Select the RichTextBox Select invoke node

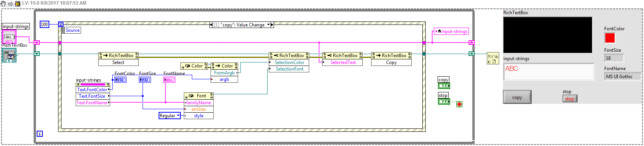pyautogui.click(x=118, y=56)
